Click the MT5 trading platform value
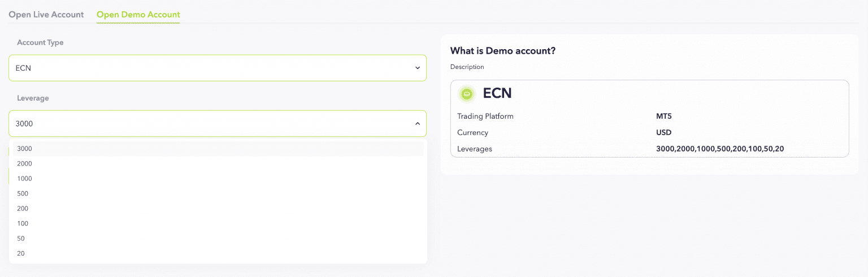This screenshot has width=868, height=277. click(x=663, y=116)
